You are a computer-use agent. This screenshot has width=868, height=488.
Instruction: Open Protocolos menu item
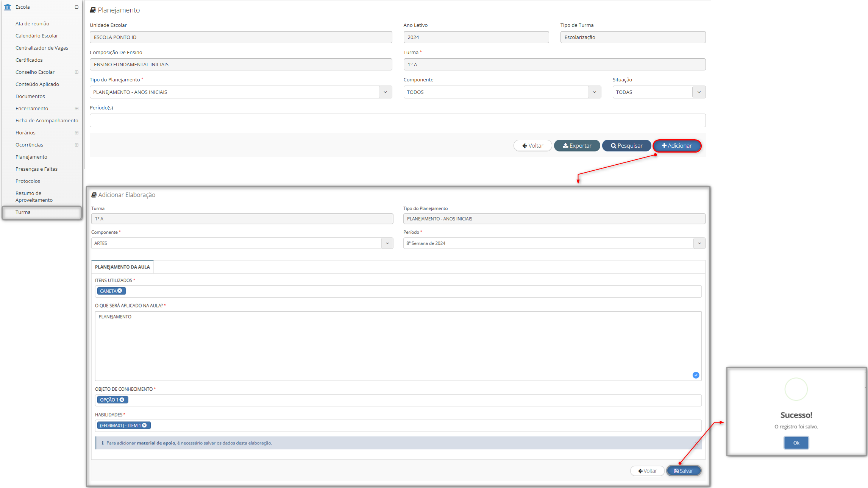pos(28,181)
